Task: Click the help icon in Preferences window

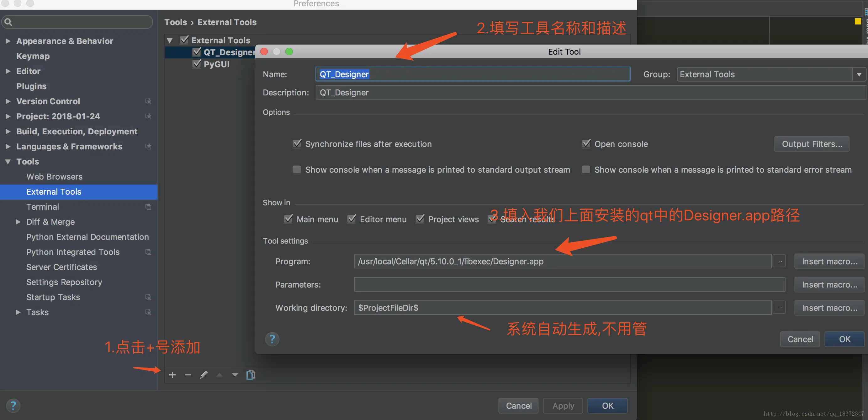Action: pyautogui.click(x=13, y=406)
